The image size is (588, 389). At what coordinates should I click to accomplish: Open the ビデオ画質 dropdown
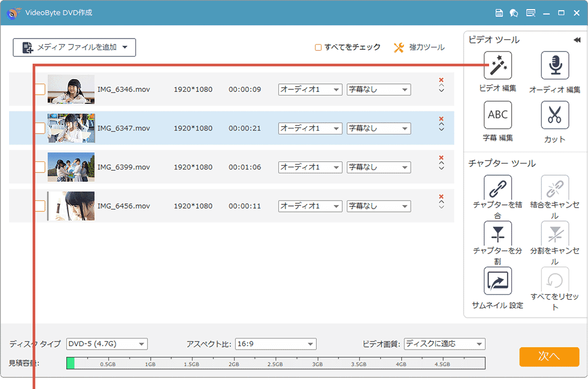444,344
